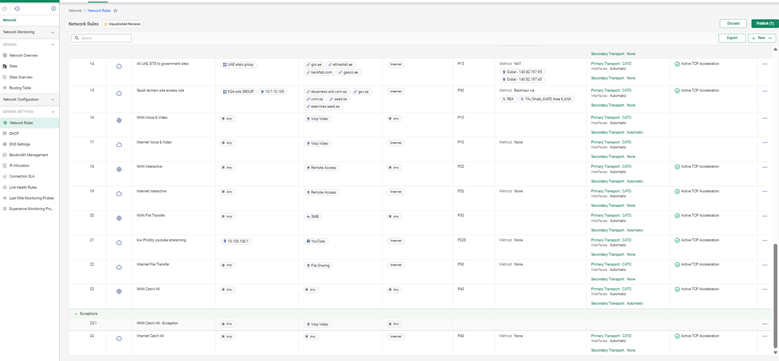Click rule name 'Saudi domain site access rule'
The width and height of the screenshot is (779, 361).
point(160,91)
